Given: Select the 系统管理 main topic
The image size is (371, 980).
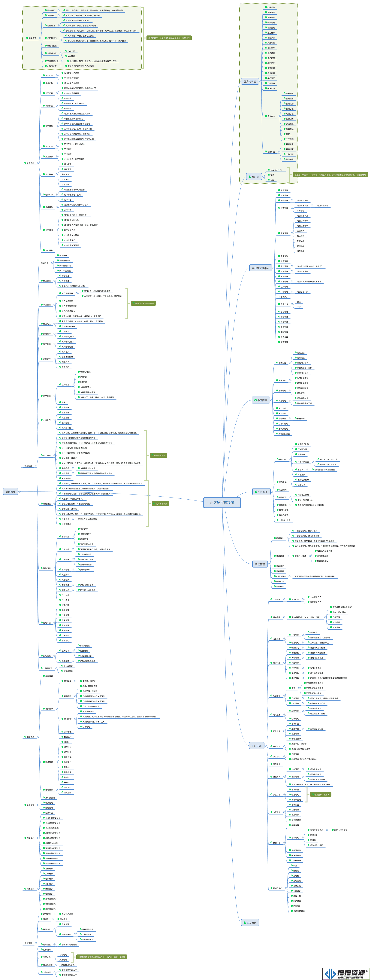Looking at the screenshot, I should pos(260,564).
